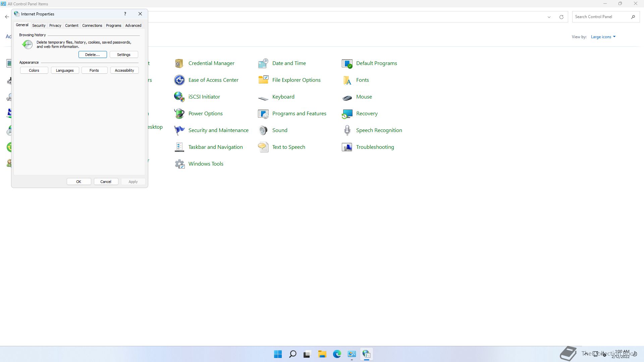Click the Power Options icon

point(179,114)
